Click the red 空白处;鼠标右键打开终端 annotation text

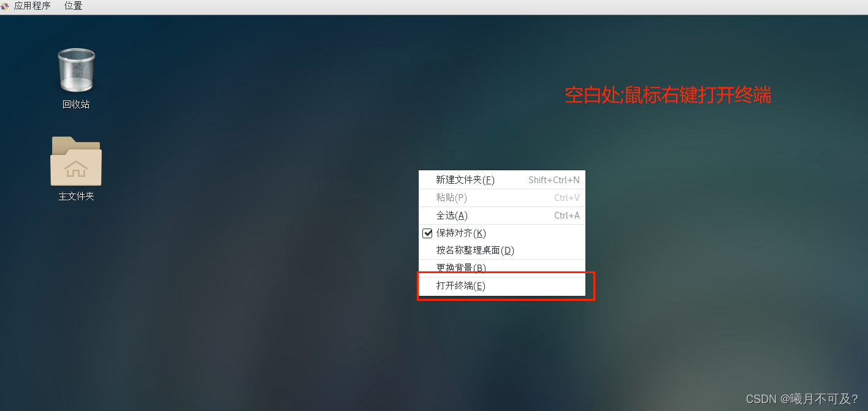tap(668, 95)
